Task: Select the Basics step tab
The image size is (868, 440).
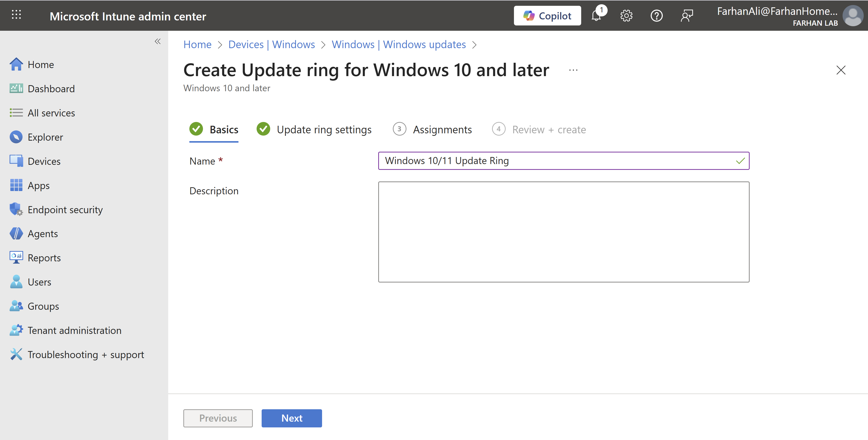Action: (223, 130)
